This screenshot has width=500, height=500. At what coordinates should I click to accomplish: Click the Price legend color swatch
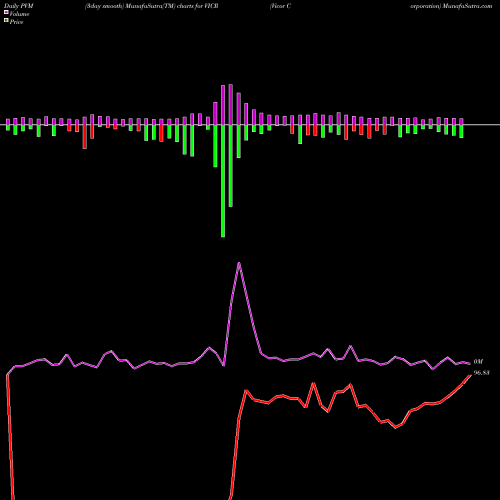6,20
